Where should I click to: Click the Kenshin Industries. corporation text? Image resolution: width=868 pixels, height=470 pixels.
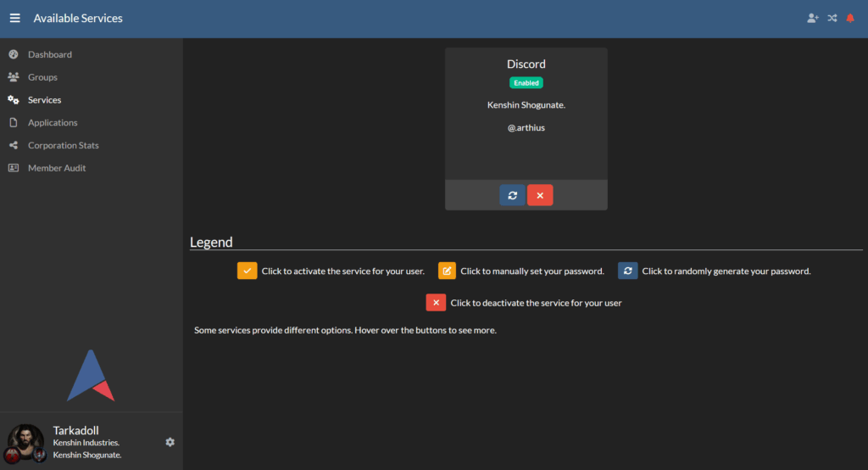coord(86,442)
